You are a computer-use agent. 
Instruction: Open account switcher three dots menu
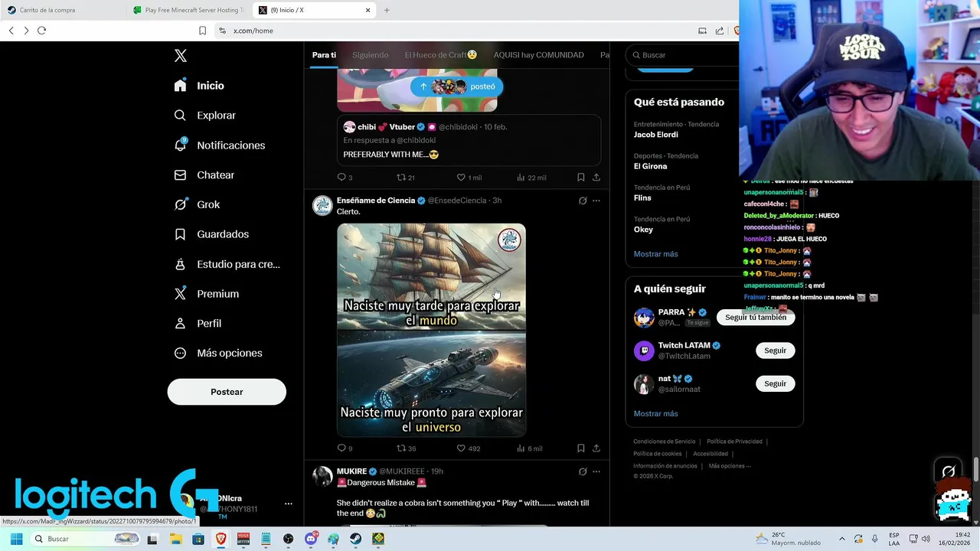[x=289, y=504]
